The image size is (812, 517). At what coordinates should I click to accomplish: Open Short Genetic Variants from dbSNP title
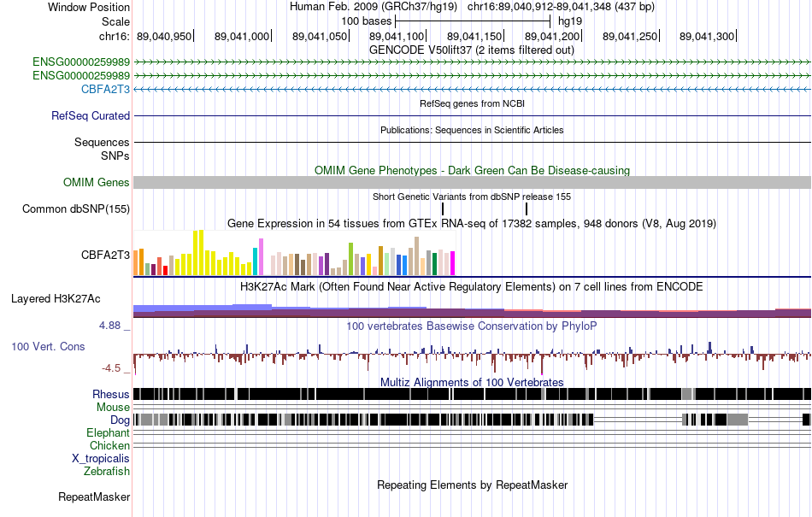click(x=472, y=197)
